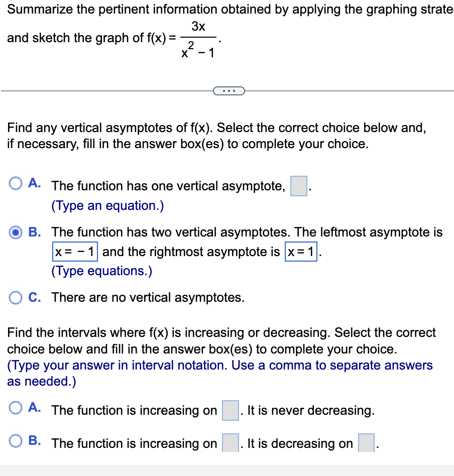454x476 pixels.
Task: Select choice B for increasing and decreasing intervals
Action: coord(16,440)
